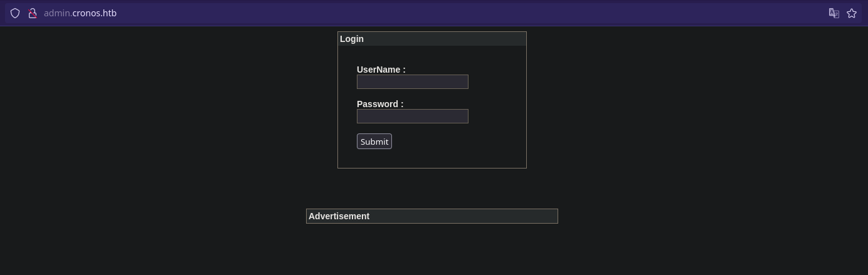Click the Password label text
The width and height of the screenshot is (868, 275).
[379, 104]
